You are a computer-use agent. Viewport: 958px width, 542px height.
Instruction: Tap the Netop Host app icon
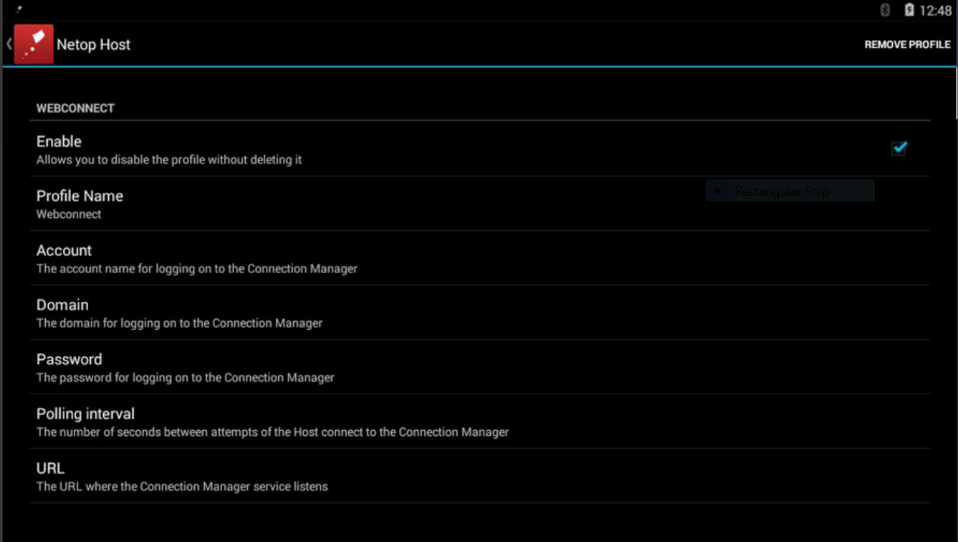point(34,44)
